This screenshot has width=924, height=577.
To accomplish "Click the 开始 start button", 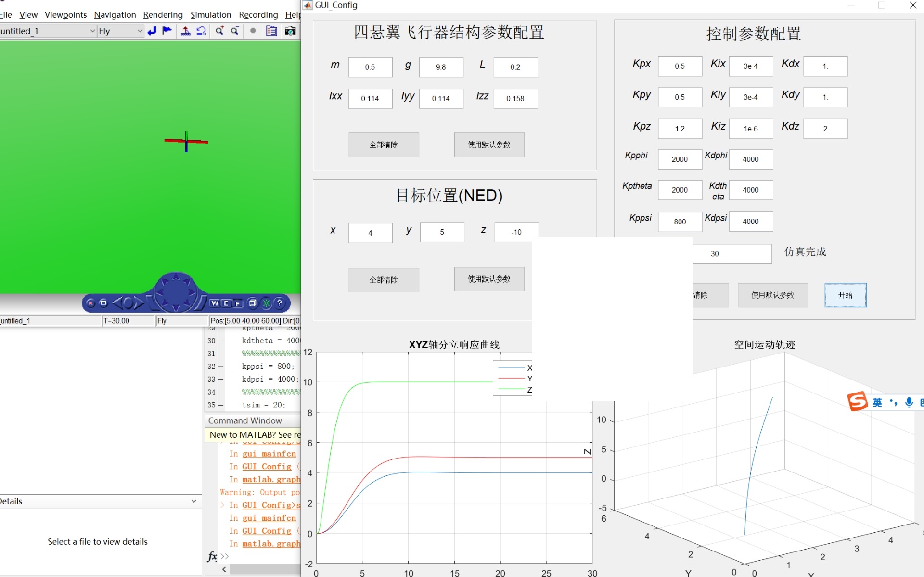I will point(845,295).
